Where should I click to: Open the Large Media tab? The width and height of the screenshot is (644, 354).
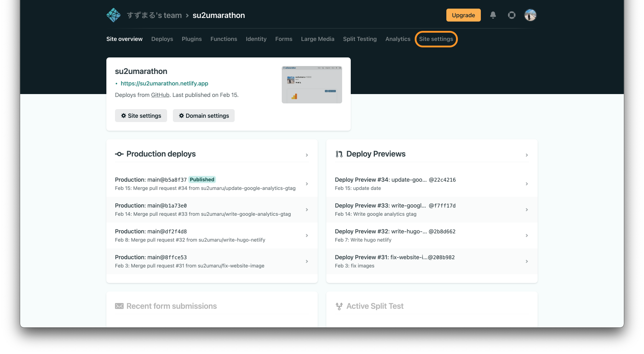tap(318, 39)
